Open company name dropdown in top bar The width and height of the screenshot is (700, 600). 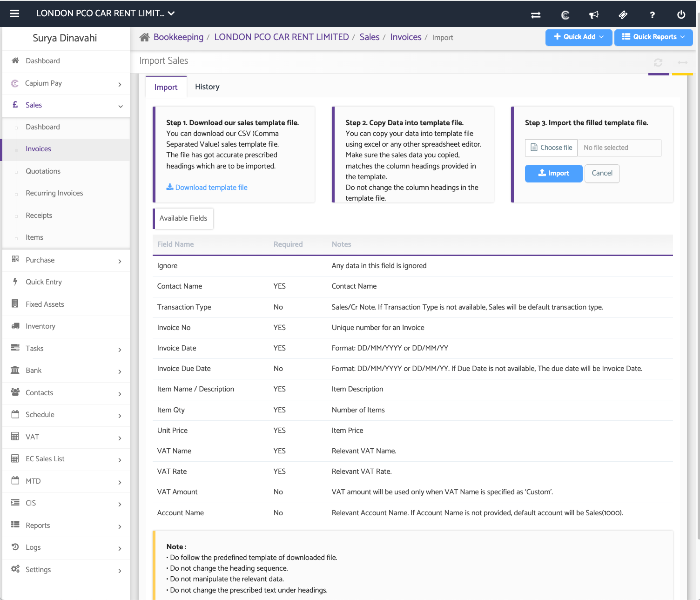coord(105,13)
